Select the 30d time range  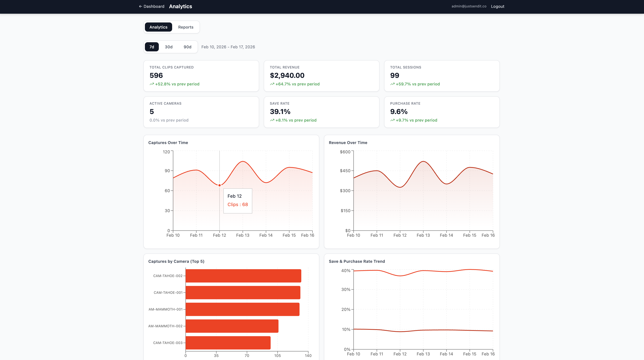point(169,47)
